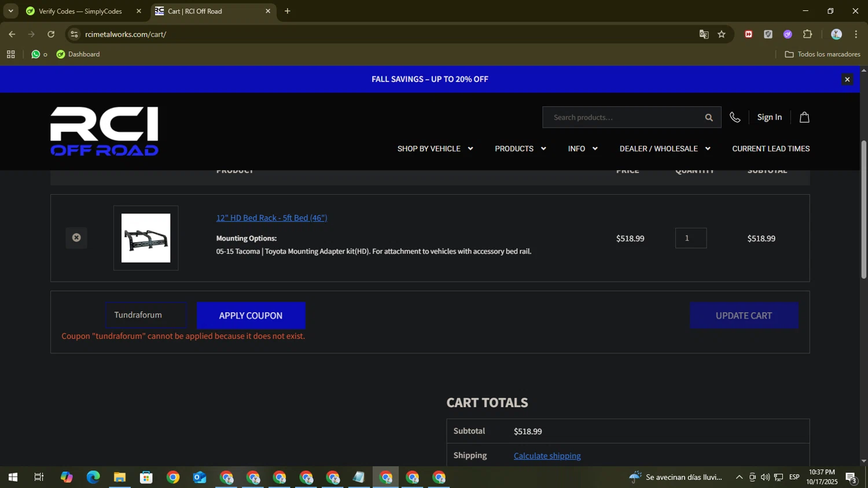Open Microsoft Store from taskbar
The width and height of the screenshot is (868, 488).
pos(146,477)
